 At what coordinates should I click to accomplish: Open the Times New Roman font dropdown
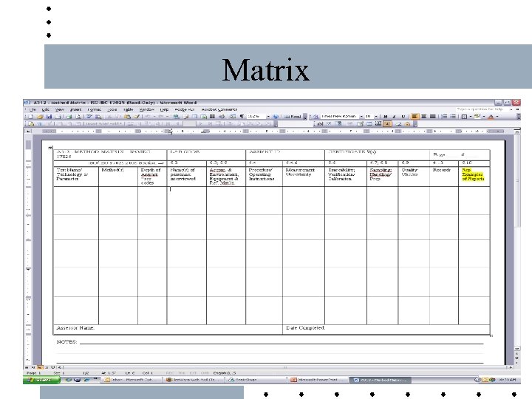(x=361, y=117)
